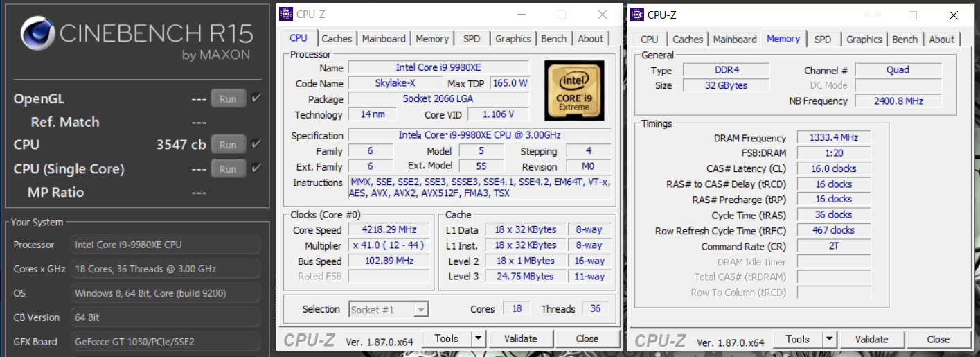The width and height of the screenshot is (980, 357).
Task: Click the NB Frequency value 2400.8 MHz
Action: (x=898, y=101)
